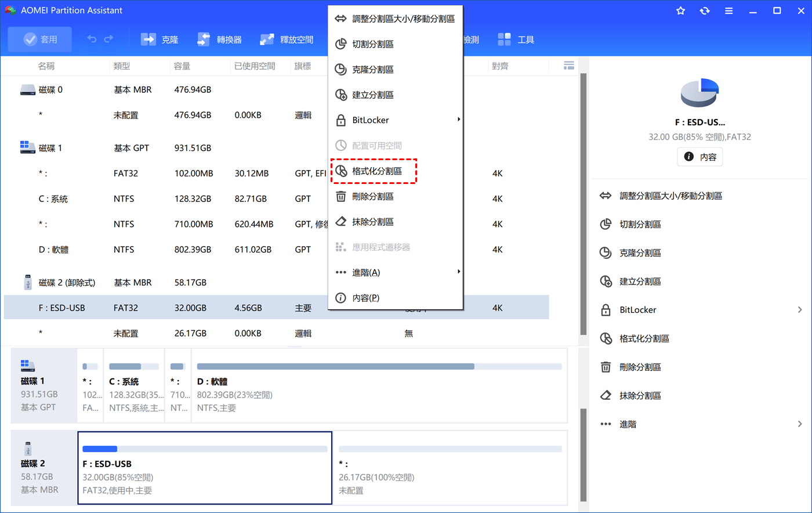This screenshot has width=812, height=513.
Task: Choose 調整分割區大小/移動分割區 in context menu
Action: click(x=396, y=19)
